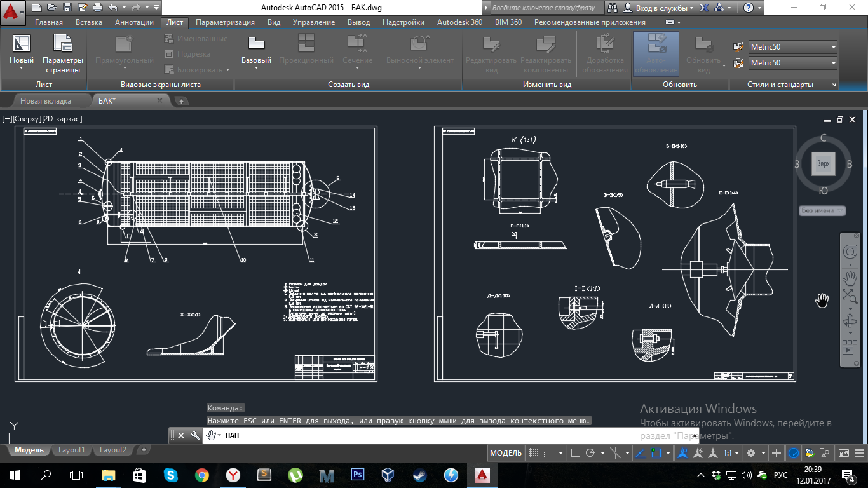
Task: Expand the quick access toolbar customize arrow
Action: click(x=156, y=8)
